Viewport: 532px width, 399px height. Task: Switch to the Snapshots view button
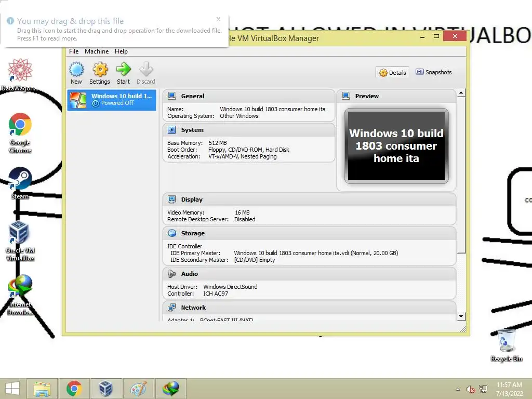(x=434, y=72)
